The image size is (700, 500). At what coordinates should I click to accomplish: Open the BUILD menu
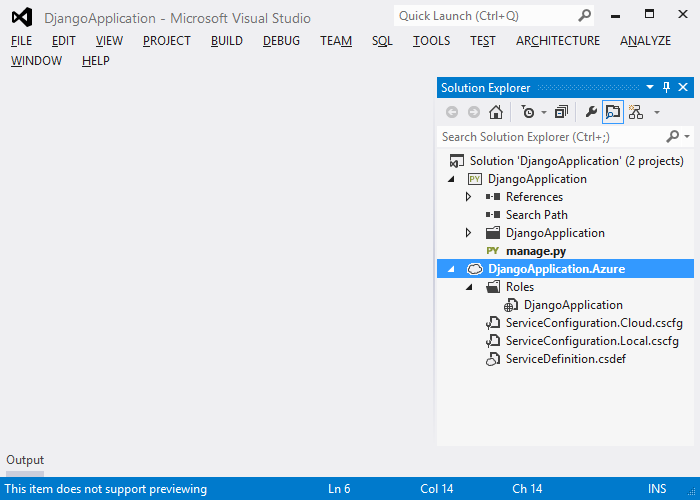point(227,41)
